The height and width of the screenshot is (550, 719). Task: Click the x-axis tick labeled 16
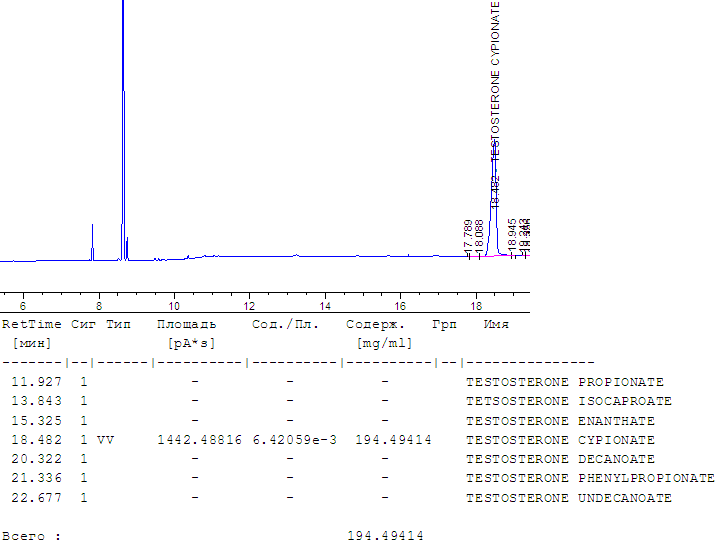click(x=400, y=305)
